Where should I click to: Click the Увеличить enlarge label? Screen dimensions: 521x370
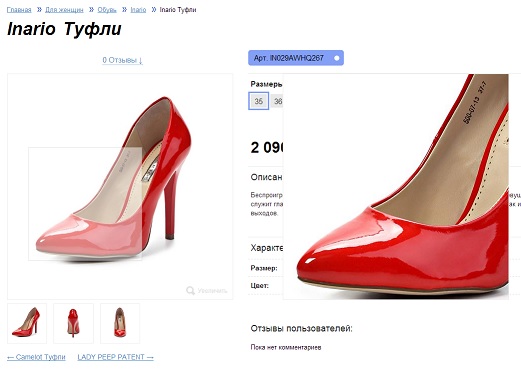[212, 291]
